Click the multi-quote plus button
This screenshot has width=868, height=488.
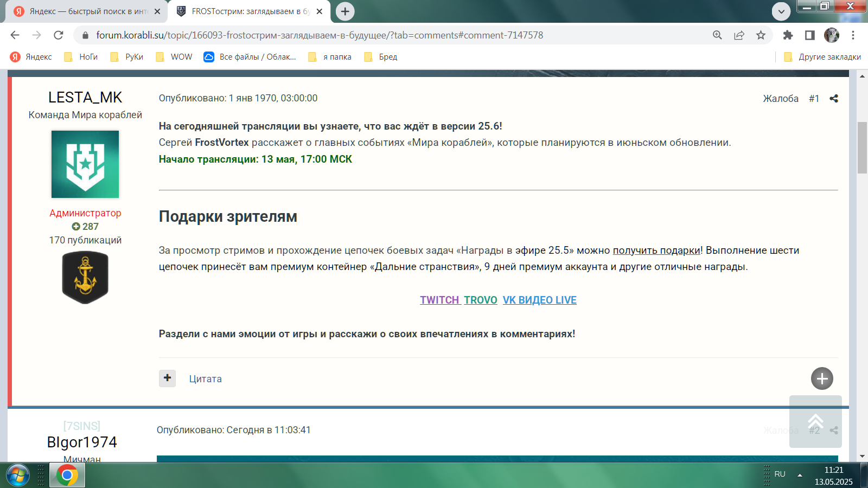(167, 378)
